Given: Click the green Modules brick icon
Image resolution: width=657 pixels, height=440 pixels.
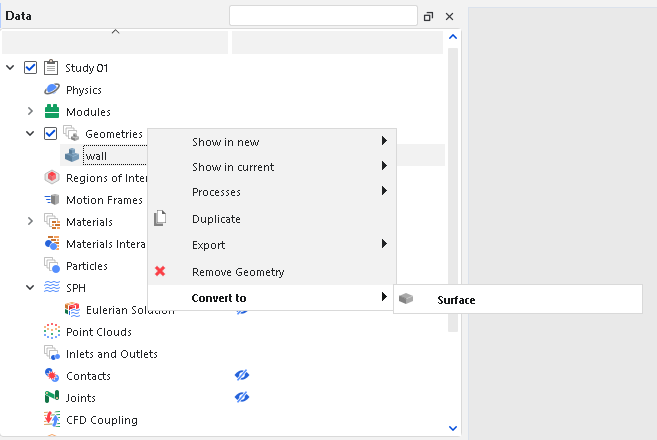Looking at the screenshot, I should (52, 112).
